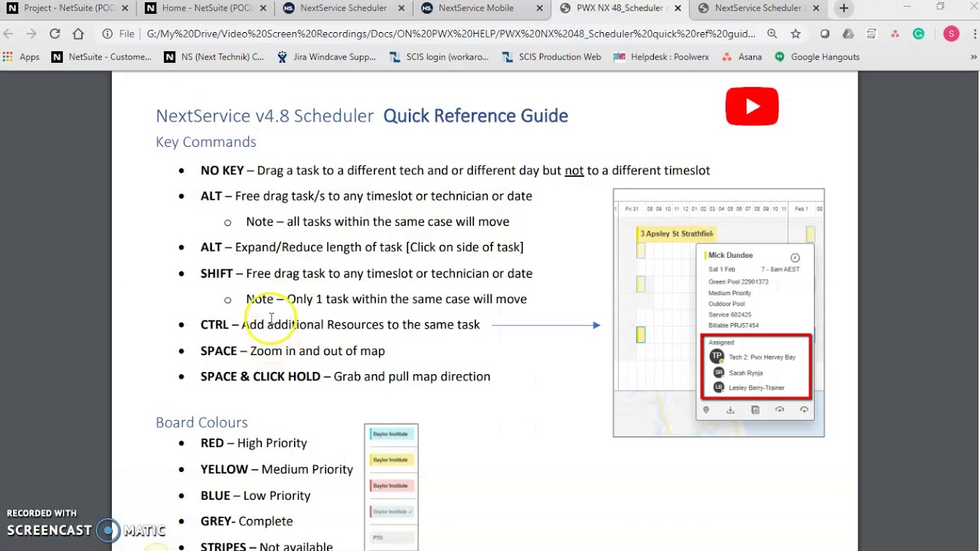
Task: Expand the bookmarks overflow chevron
Action: coord(973,57)
